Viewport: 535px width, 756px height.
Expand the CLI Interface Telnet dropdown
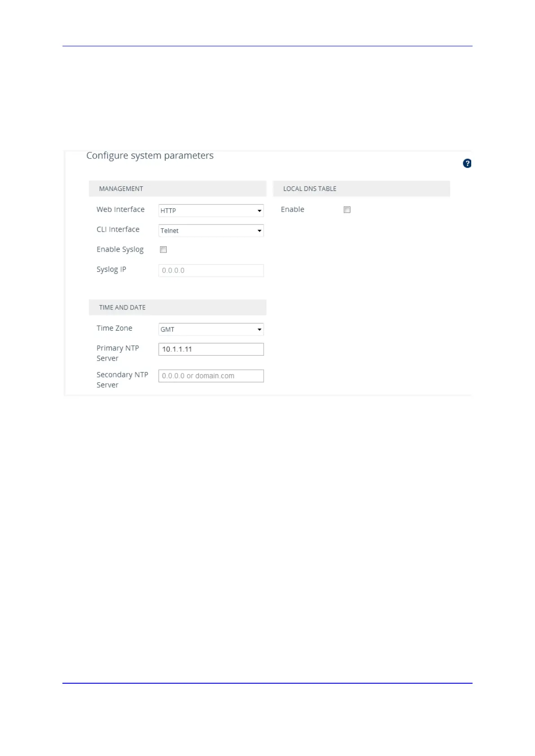click(x=211, y=230)
